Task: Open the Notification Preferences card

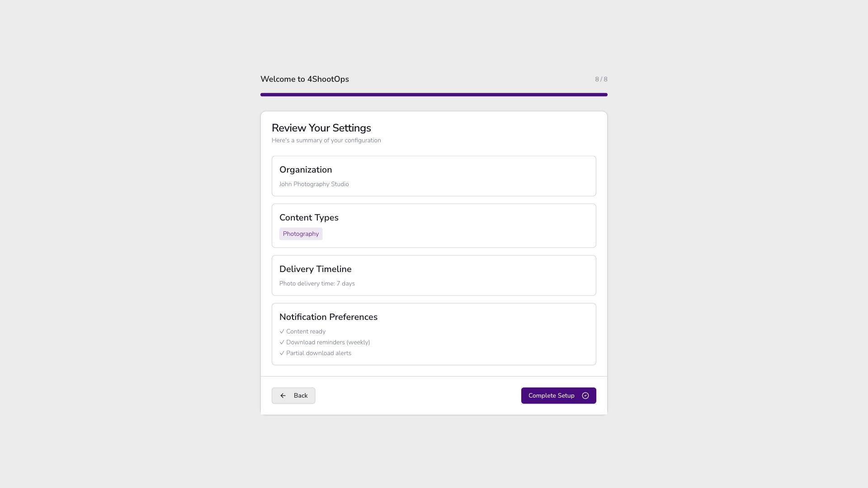Action: click(x=434, y=334)
